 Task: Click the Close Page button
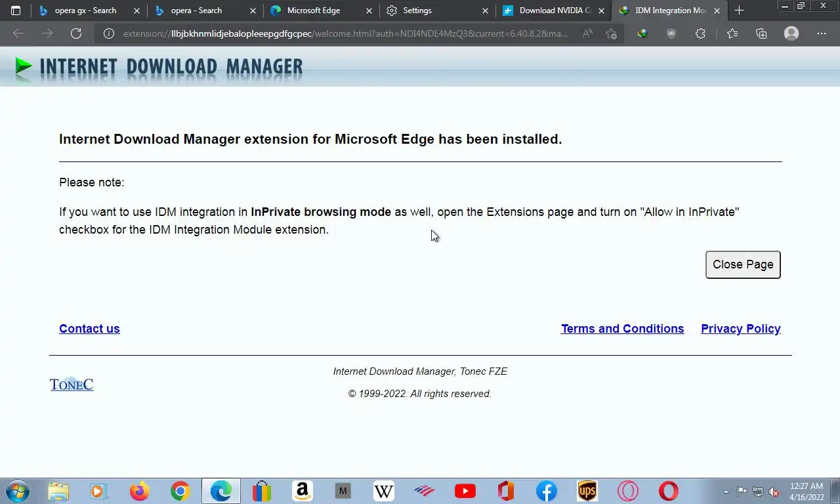[x=743, y=264]
